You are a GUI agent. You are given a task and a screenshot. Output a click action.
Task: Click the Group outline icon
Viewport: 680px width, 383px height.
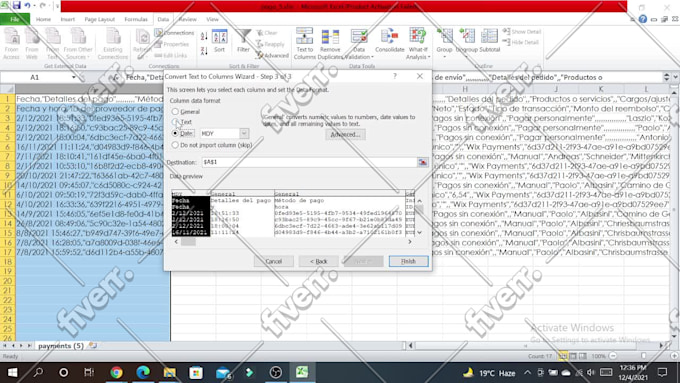(x=444, y=41)
